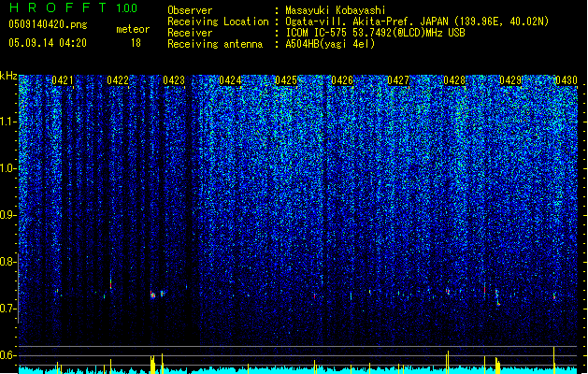This screenshot has width=588, height=374.
Task: Click the 0422 time marker
Action: point(118,80)
